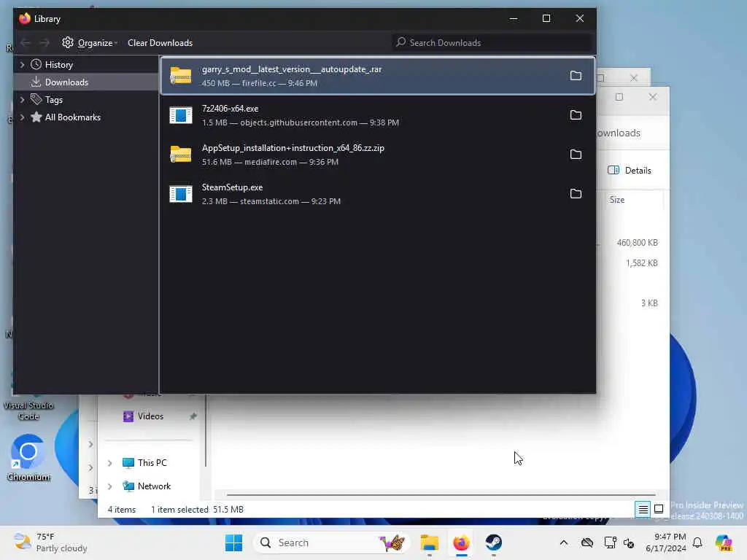Select the AppSetup_installation+instruction zip entry
The image size is (747, 560).
click(378, 155)
